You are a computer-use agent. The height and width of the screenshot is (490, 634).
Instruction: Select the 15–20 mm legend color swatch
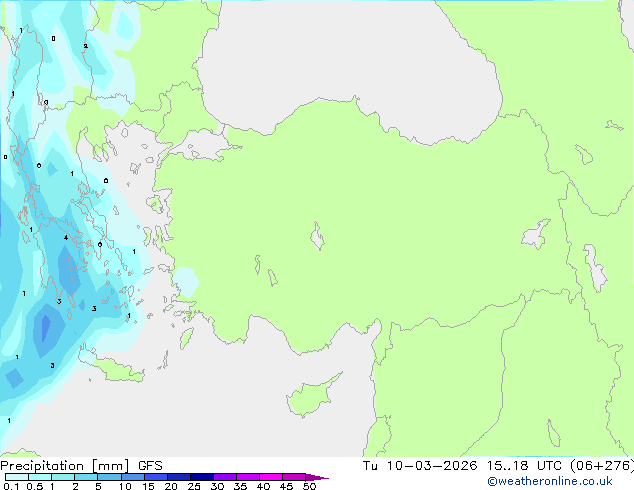tap(156, 477)
